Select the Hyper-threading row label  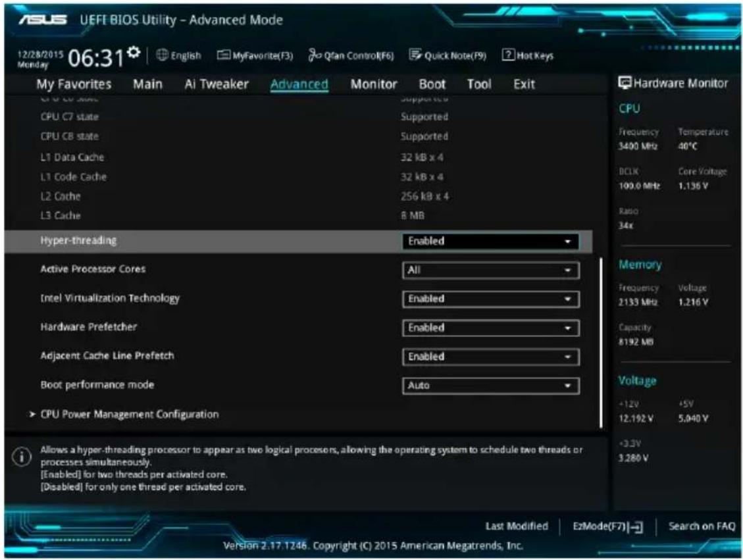pos(78,241)
